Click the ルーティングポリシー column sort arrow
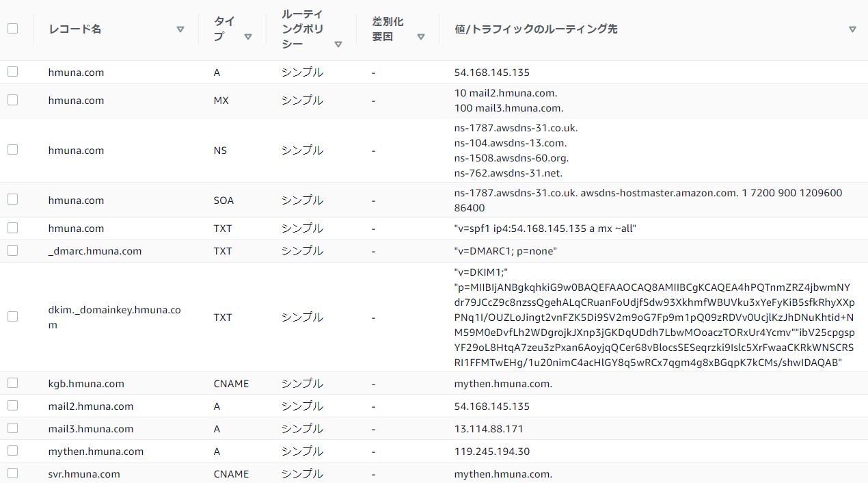 (338, 44)
